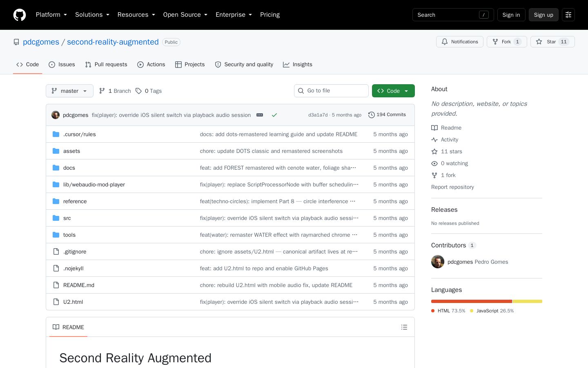Click the JavaScript 26.5% language legend

point(492,311)
